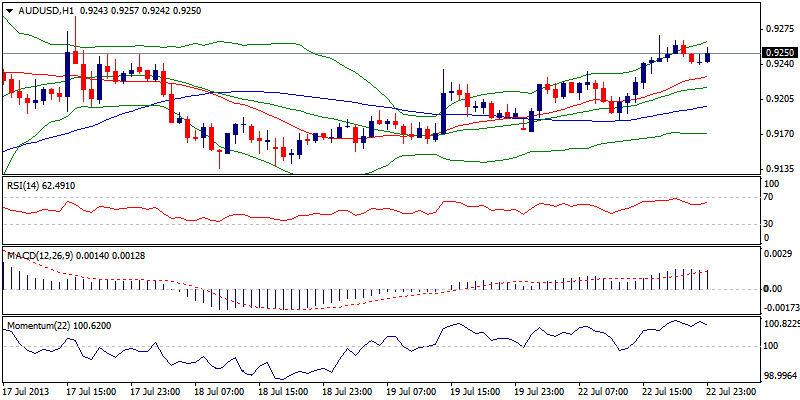800x400 pixels.
Task: Click the 0.9275 price scale level
Action: 777,29
